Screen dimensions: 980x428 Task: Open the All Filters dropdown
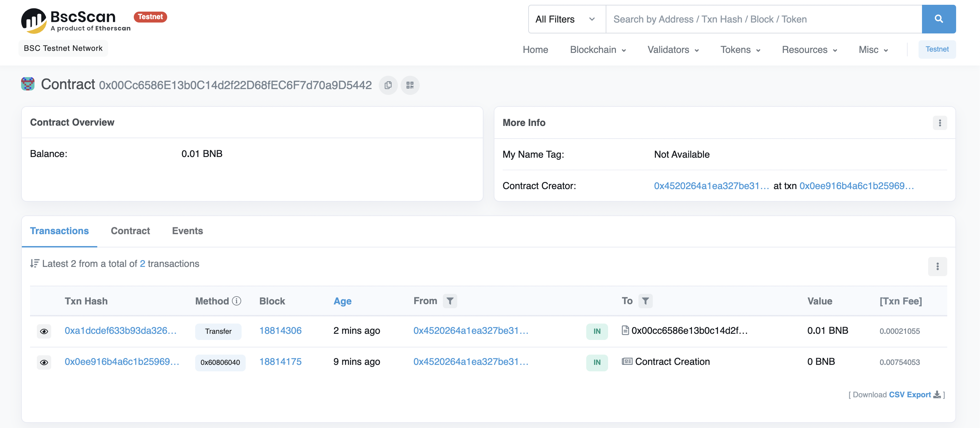pyautogui.click(x=566, y=19)
